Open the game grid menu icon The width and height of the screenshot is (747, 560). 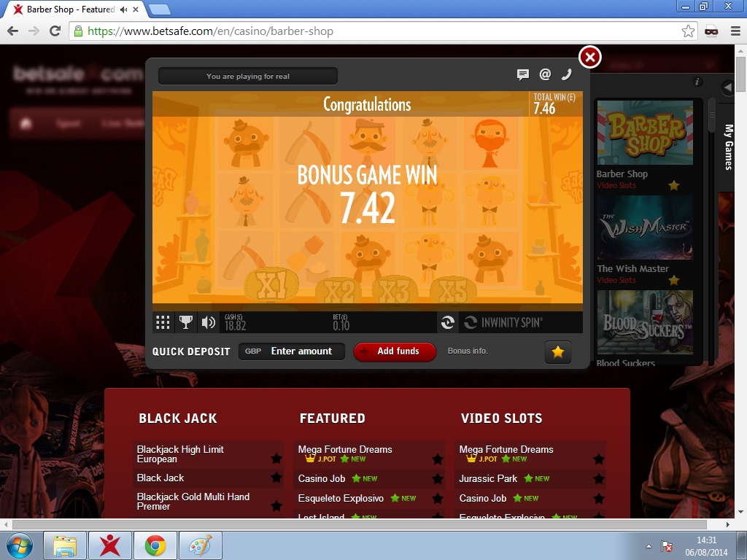(163, 322)
